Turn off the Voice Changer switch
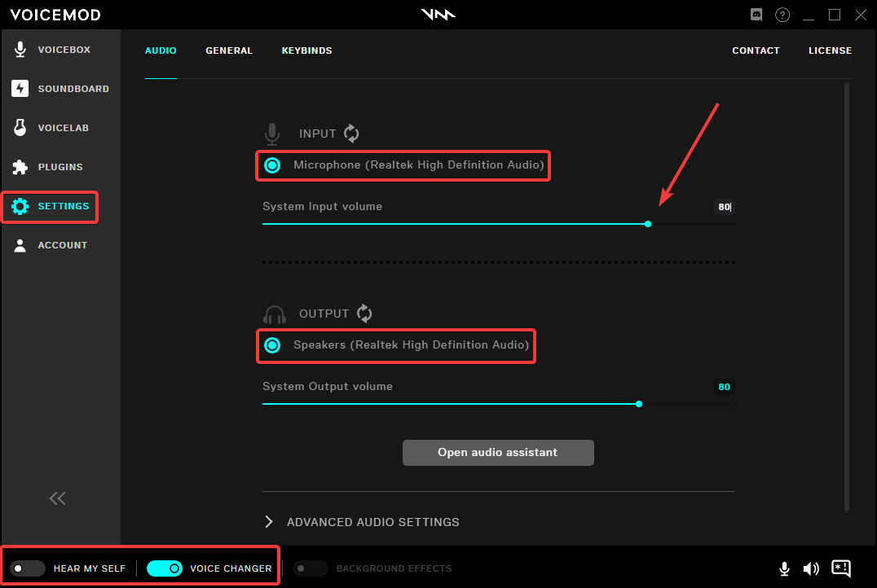 click(x=165, y=568)
